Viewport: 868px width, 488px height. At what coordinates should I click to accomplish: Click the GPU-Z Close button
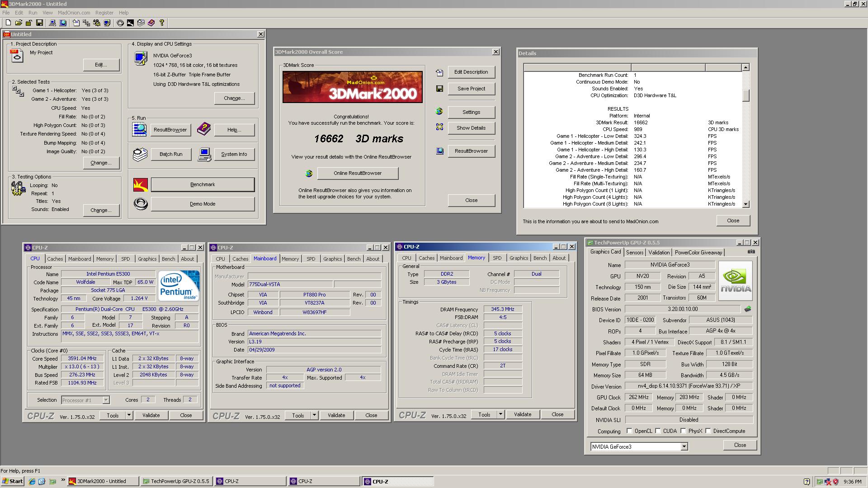click(x=740, y=445)
